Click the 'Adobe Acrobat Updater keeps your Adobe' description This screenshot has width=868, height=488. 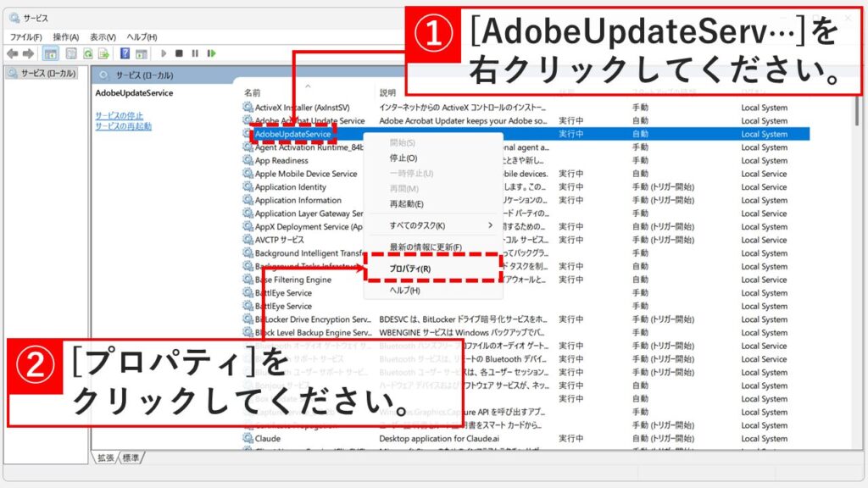[x=463, y=120]
